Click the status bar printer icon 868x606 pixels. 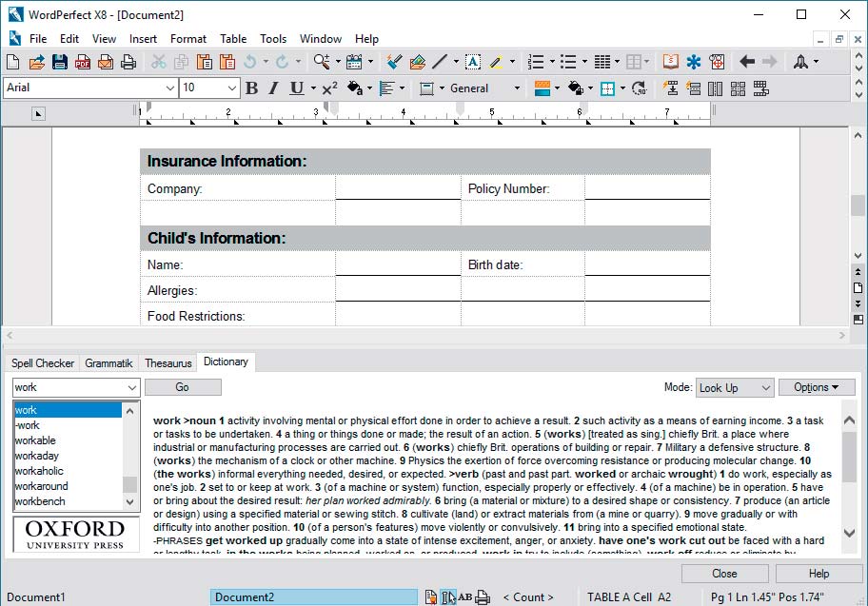[483, 597]
